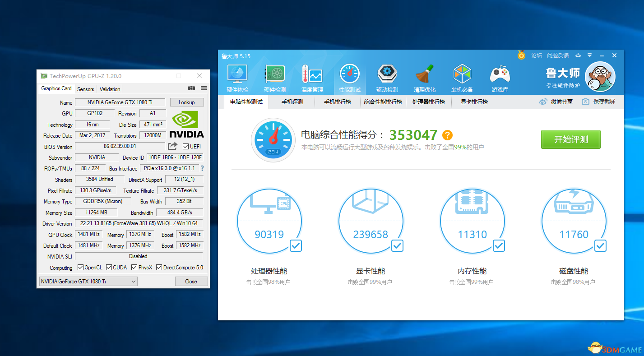Click the NVIDIA logo in GPU-Z
Viewport: 644px width, 356px height.
pyautogui.click(x=186, y=124)
